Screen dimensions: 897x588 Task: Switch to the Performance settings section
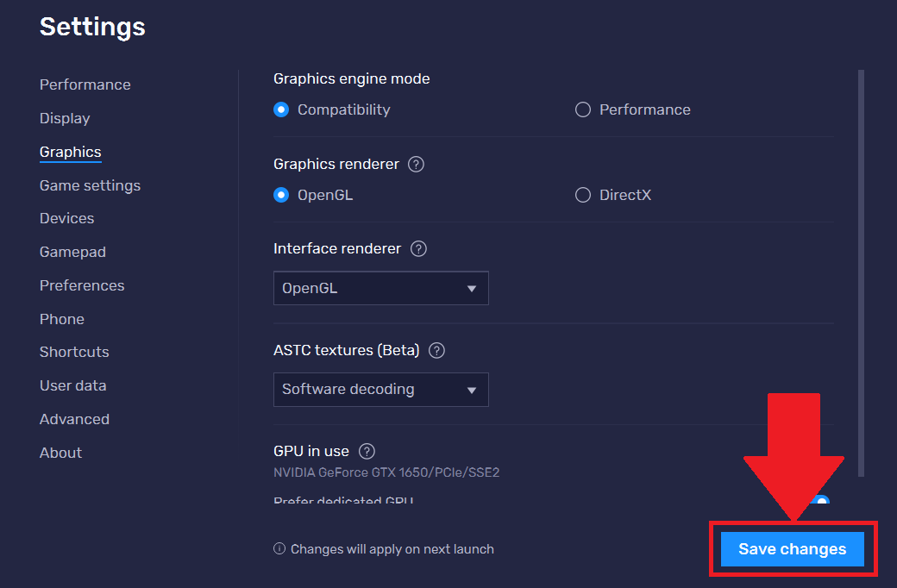coord(85,84)
